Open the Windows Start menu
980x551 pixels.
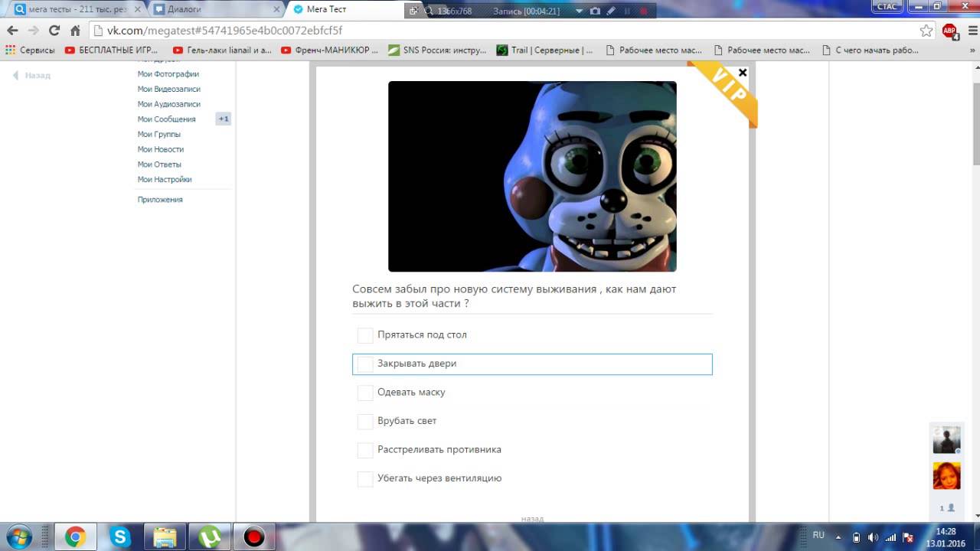[x=18, y=536]
